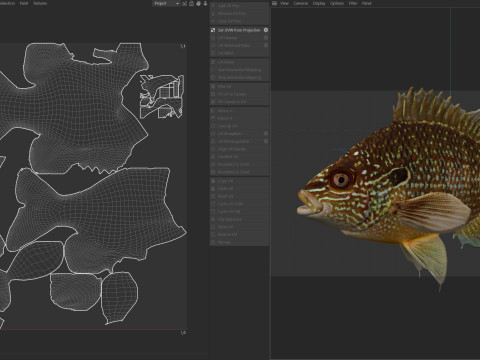
Task: Run Set UVW from Projection command
Action: pyautogui.click(x=239, y=30)
